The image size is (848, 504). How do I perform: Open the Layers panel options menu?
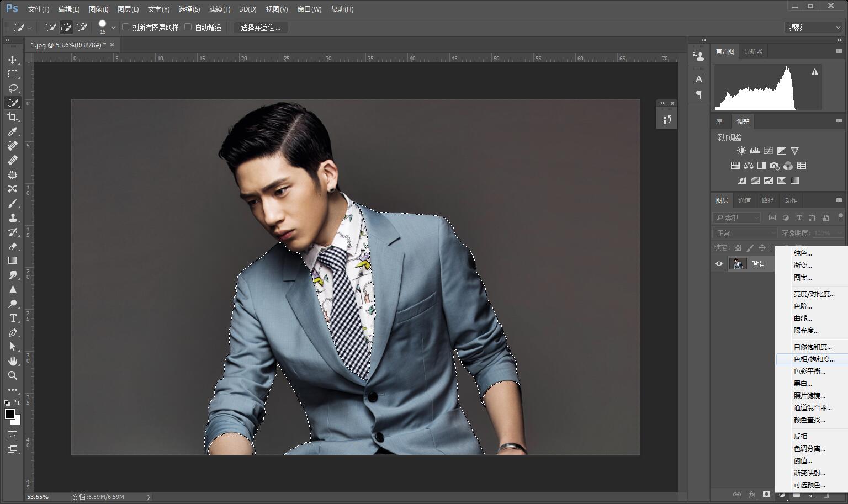839,200
